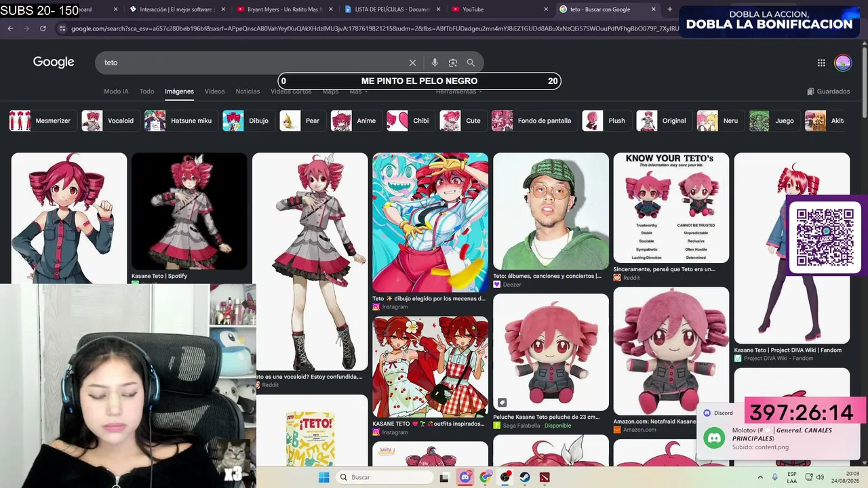Filter images by Original chip
The width and height of the screenshot is (868, 488).
click(663, 121)
